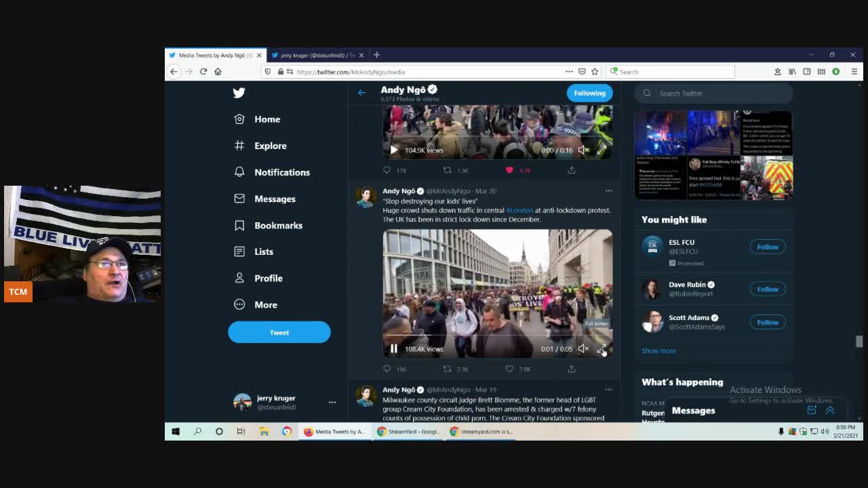
Task: Click the blue Tweet button
Action: (279, 332)
